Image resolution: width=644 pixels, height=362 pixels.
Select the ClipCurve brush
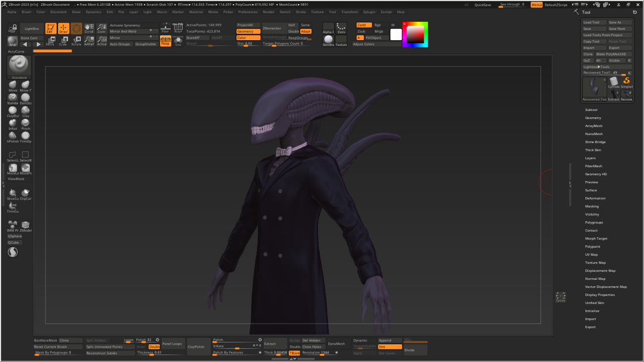pyautogui.click(x=25, y=194)
